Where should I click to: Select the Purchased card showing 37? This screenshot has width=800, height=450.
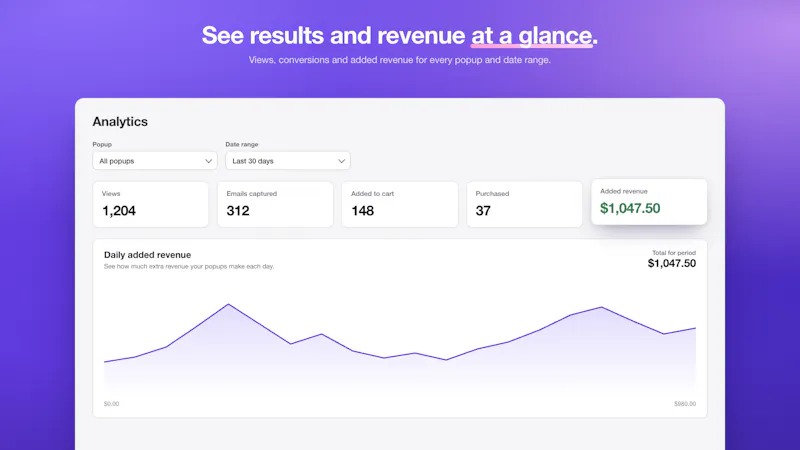524,204
